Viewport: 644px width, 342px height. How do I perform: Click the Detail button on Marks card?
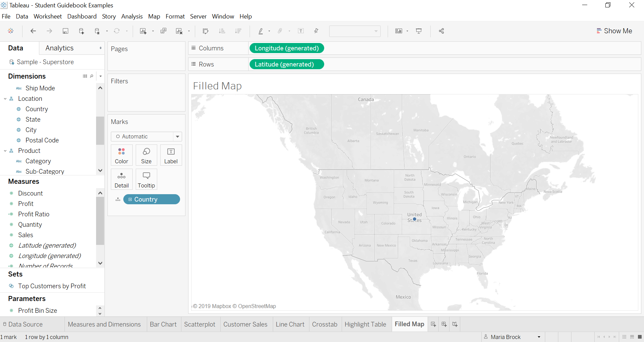(122, 179)
